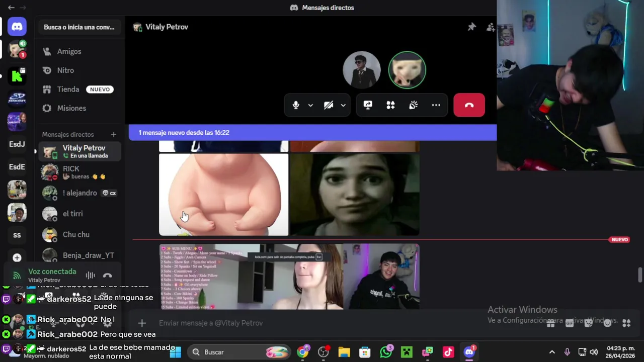Open the ss server
The image size is (644, 362).
tap(17, 235)
